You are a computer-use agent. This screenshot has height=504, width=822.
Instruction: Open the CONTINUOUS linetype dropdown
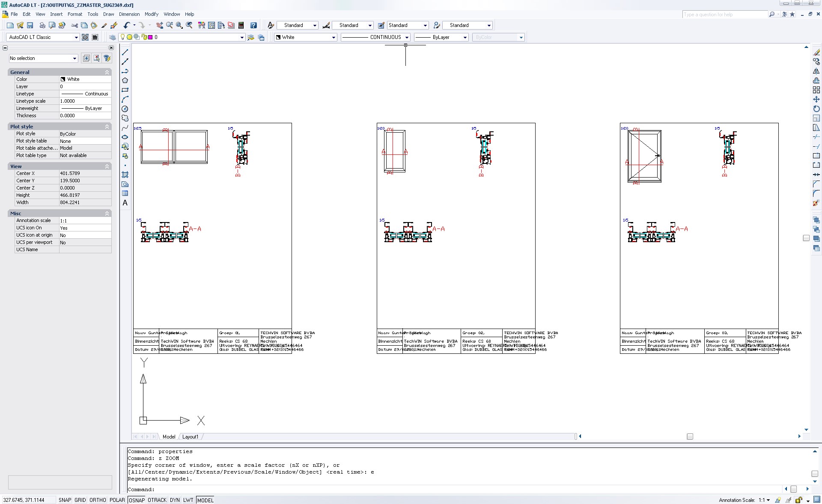click(x=375, y=37)
